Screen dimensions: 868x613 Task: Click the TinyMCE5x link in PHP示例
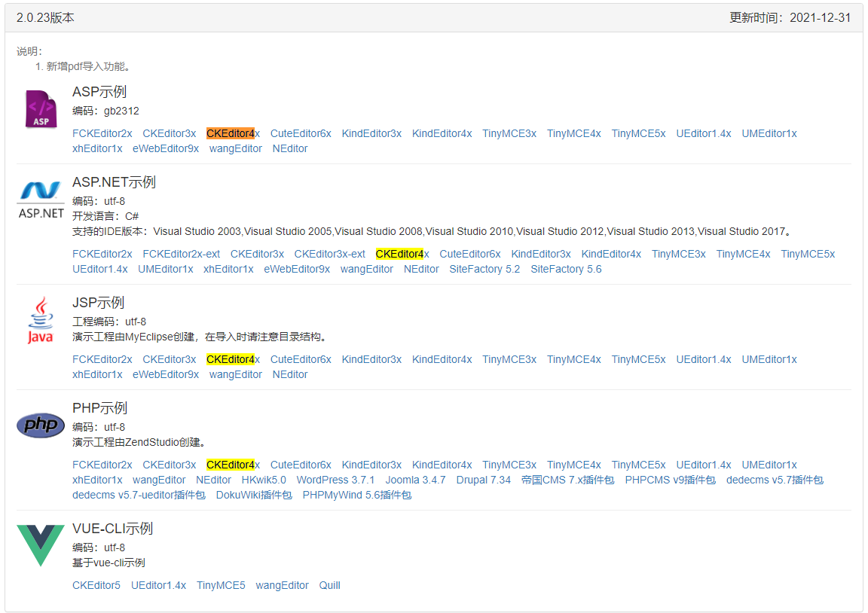[638, 465]
